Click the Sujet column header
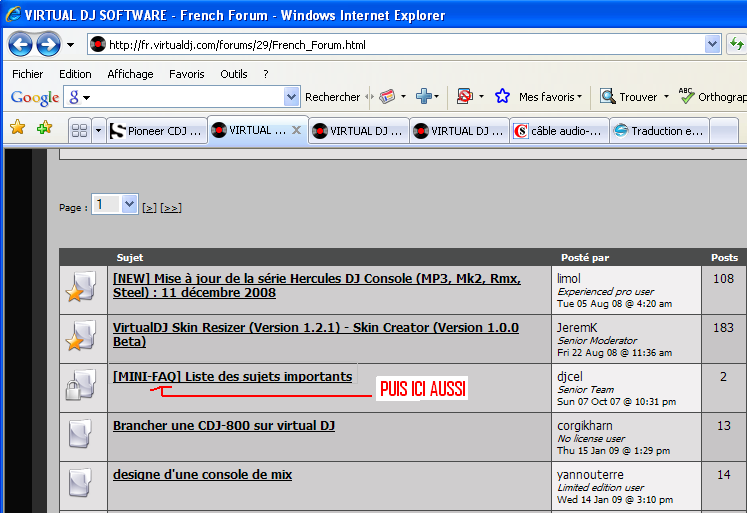The image size is (747, 513). coord(130,257)
